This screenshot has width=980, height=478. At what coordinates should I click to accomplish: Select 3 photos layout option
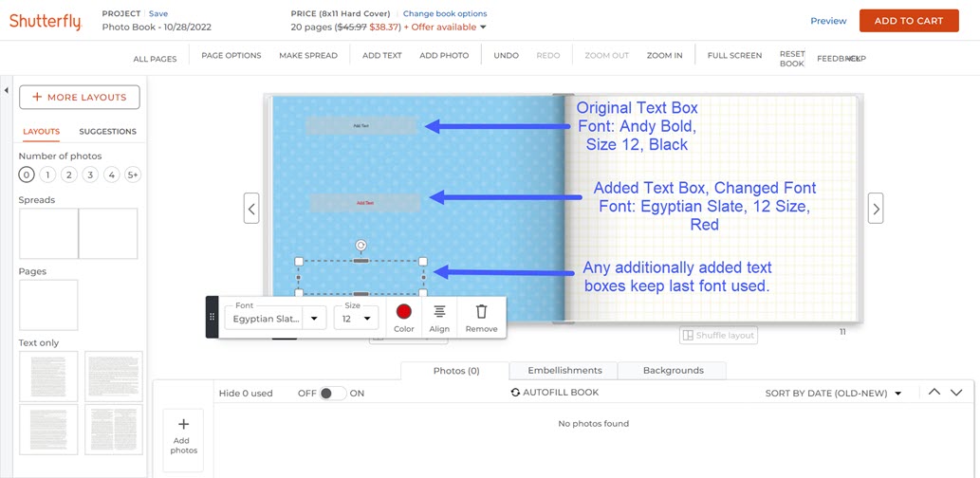point(90,175)
